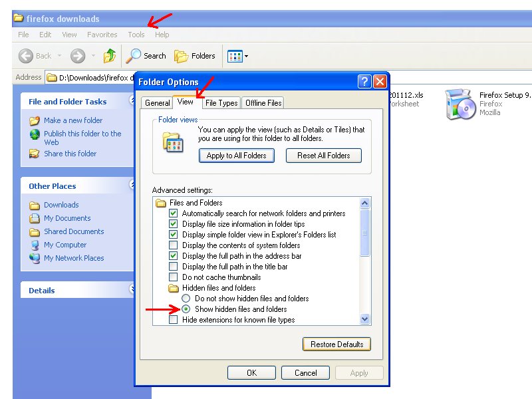
Task: Click the Up folder toolbar icon
Action: [x=110, y=57]
